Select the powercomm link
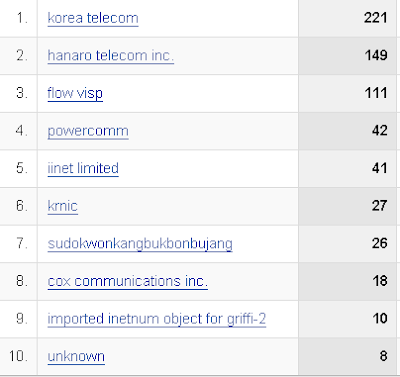Image resolution: width=400 pixels, height=377 pixels. pyautogui.click(x=88, y=131)
